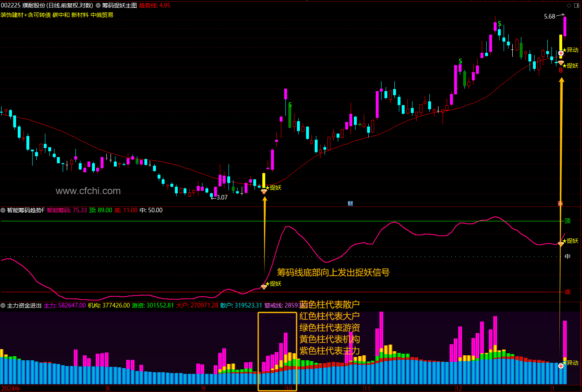Click the diamond icon at the chip line's right end
The image size is (582, 392).
click(561, 244)
